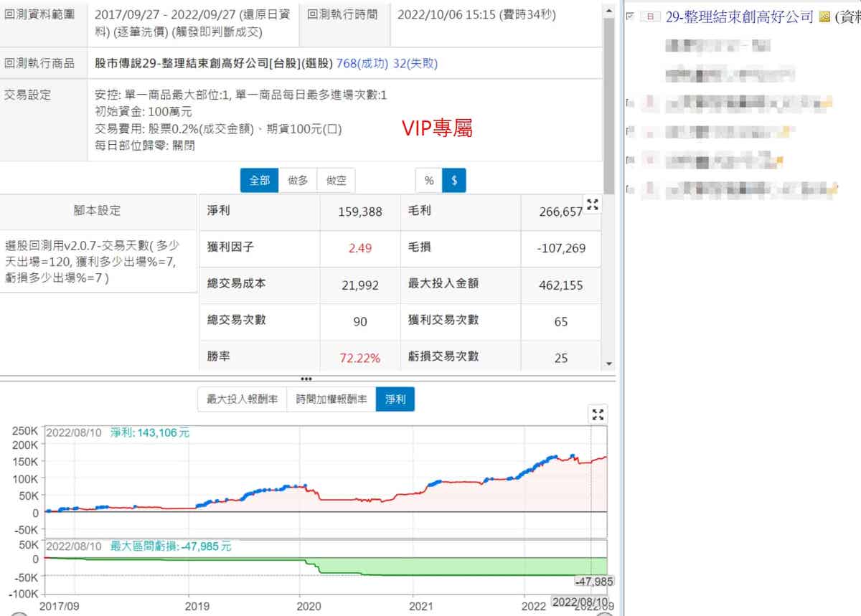Viewport: 861px width, 616px height.
Task: Select the 做多 long trades tab
Action: 298,181
